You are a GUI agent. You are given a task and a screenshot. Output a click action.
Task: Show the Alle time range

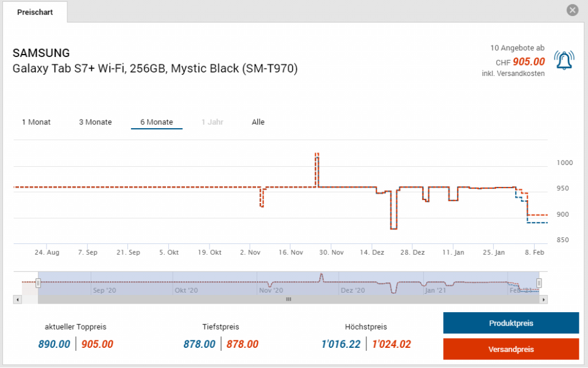[258, 122]
